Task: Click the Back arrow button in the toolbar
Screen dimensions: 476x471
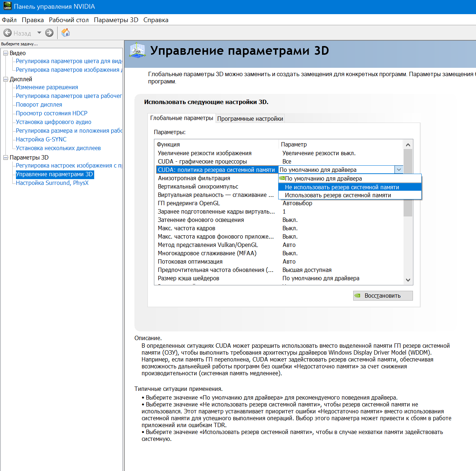Action: point(8,33)
